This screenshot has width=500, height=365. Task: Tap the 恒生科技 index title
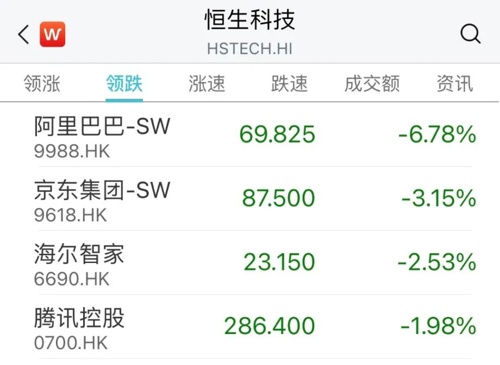pos(250,20)
